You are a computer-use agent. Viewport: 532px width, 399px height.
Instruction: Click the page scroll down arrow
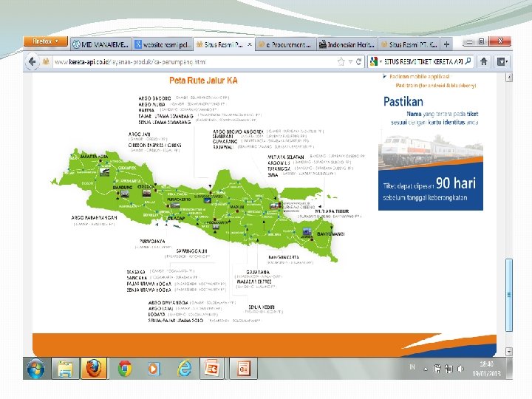click(508, 351)
